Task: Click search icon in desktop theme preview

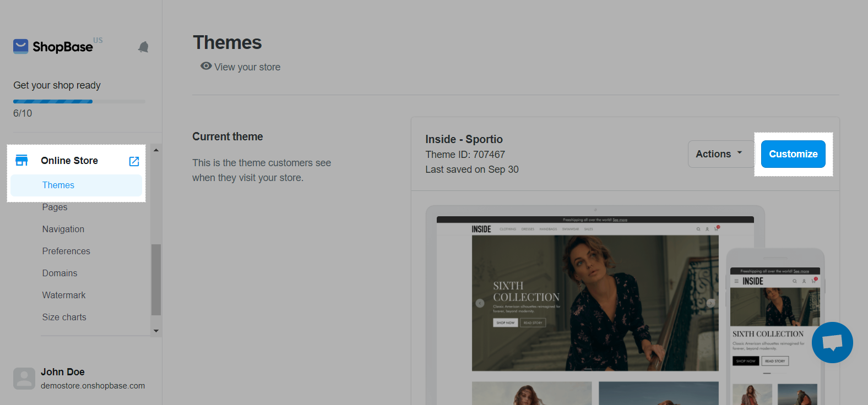Action: point(698,229)
